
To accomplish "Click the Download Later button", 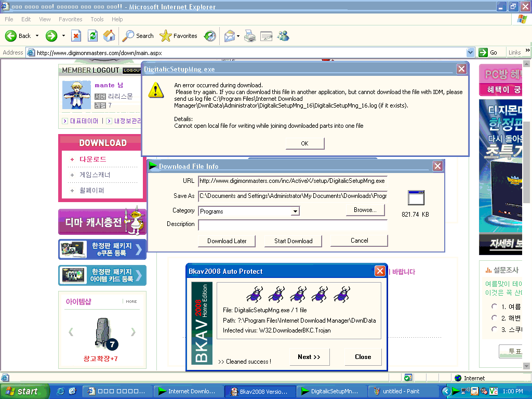I will point(227,241).
